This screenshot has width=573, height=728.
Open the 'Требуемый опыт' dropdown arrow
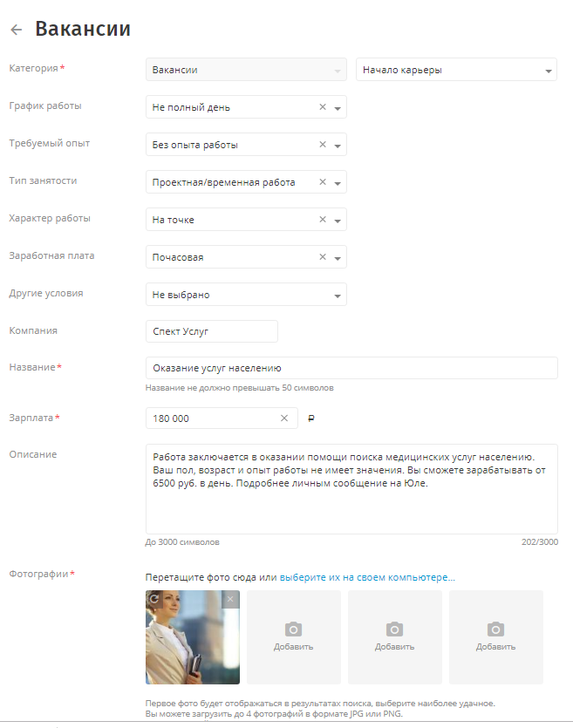[338, 146]
